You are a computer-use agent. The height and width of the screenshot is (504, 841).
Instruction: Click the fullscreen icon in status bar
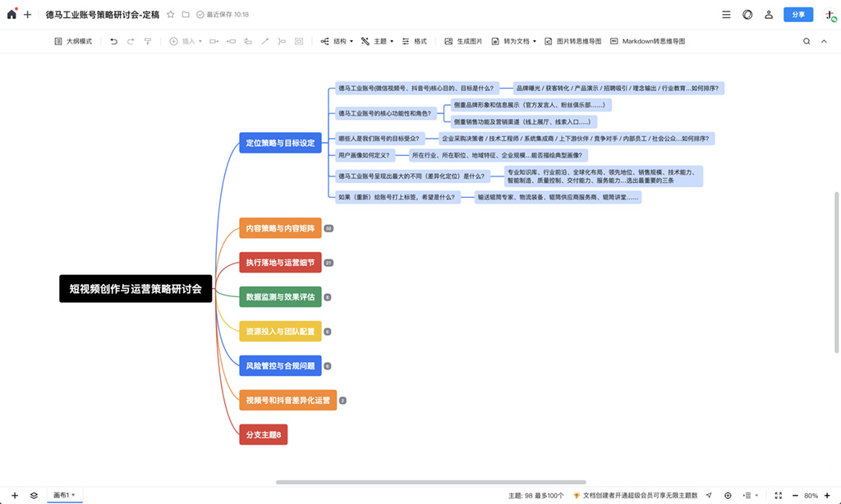click(779, 496)
